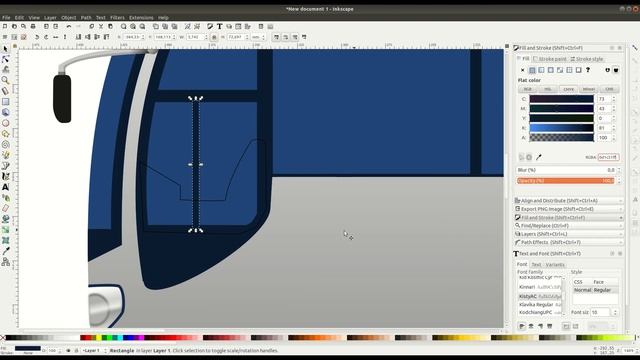Switch to CMS color mode

[609, 89]
